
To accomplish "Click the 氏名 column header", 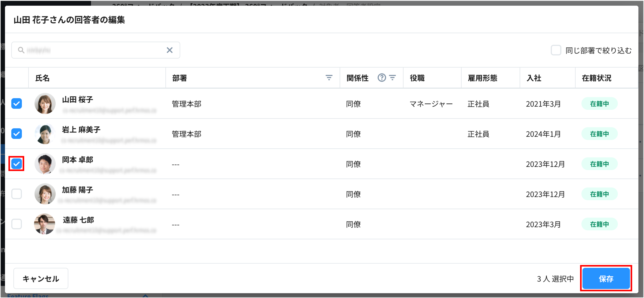I will [x=43, y=78].
